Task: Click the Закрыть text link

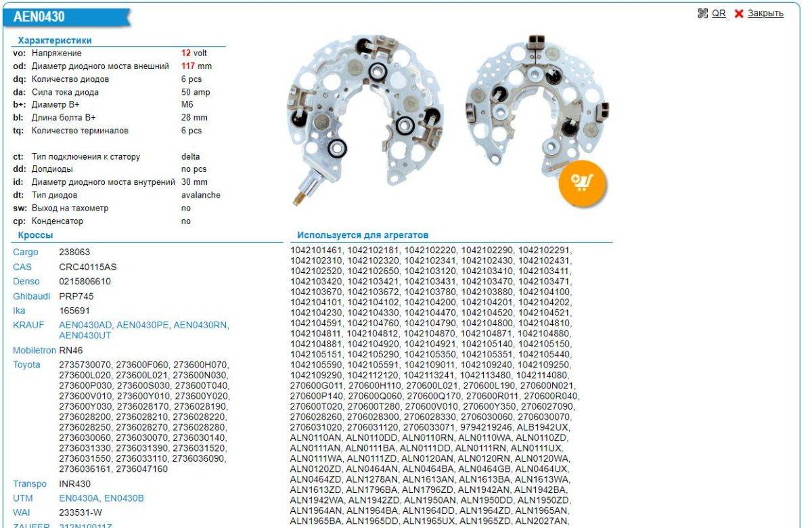Action: point(765,14)
